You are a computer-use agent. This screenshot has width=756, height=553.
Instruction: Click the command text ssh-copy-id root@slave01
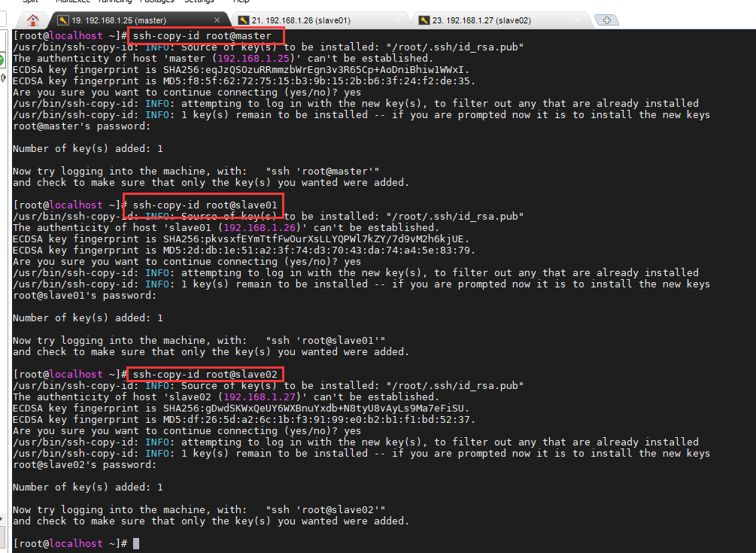pyautogui.click(x=205, y=205)
